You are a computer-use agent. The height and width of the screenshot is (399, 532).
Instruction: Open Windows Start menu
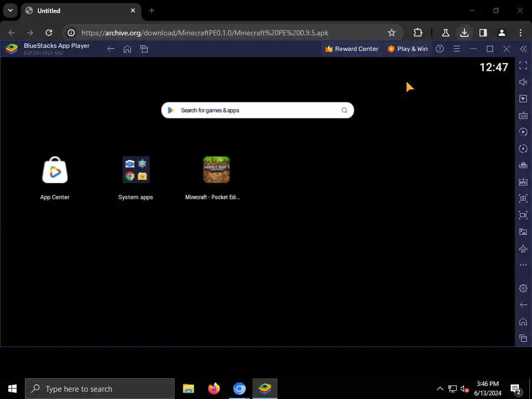pos(12,389)
